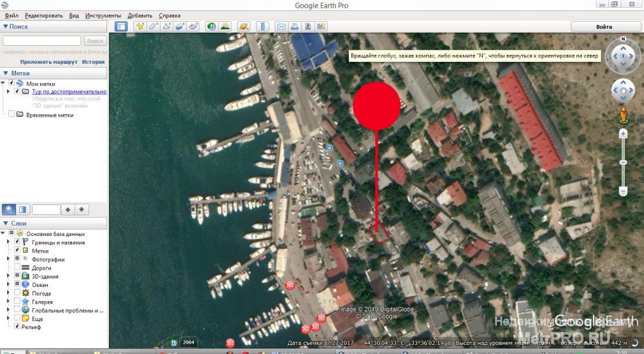
Task: Enable the Временные метки checkbox
Action: pyautogui.click(x=12, y=113)
